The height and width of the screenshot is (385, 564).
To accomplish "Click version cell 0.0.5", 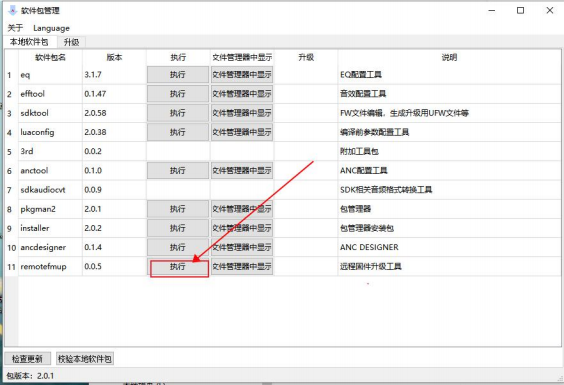I will [x=114, y=267].
